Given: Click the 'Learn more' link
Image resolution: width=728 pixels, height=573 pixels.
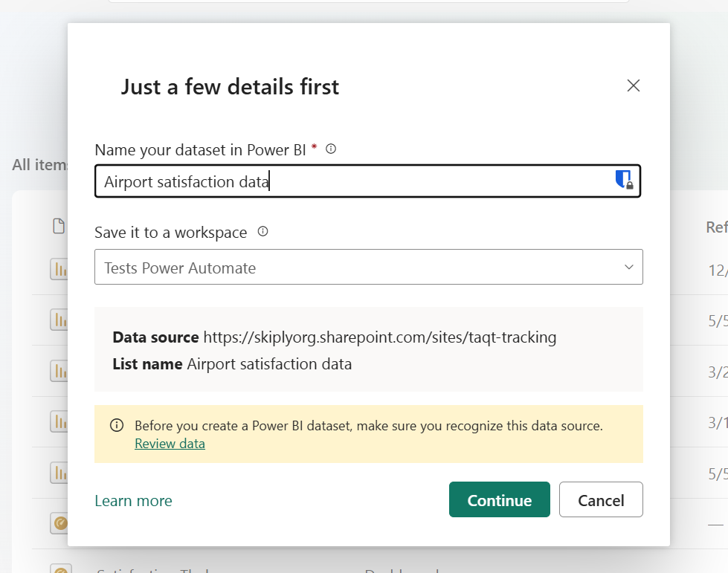Looking at the screenshot, I should click(133, 500).
